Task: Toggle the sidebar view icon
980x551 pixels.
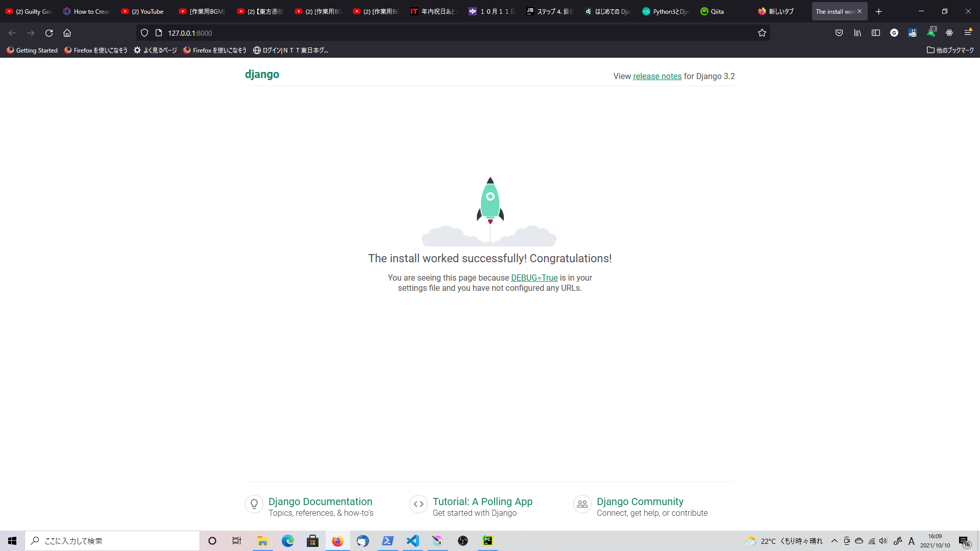Action: click(876, 33)
